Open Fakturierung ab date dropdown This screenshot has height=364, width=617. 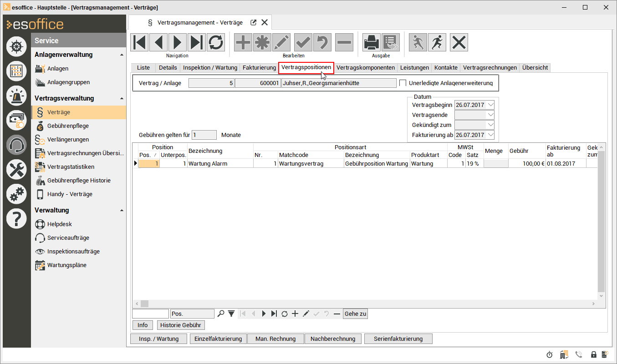tap(490, 135)
